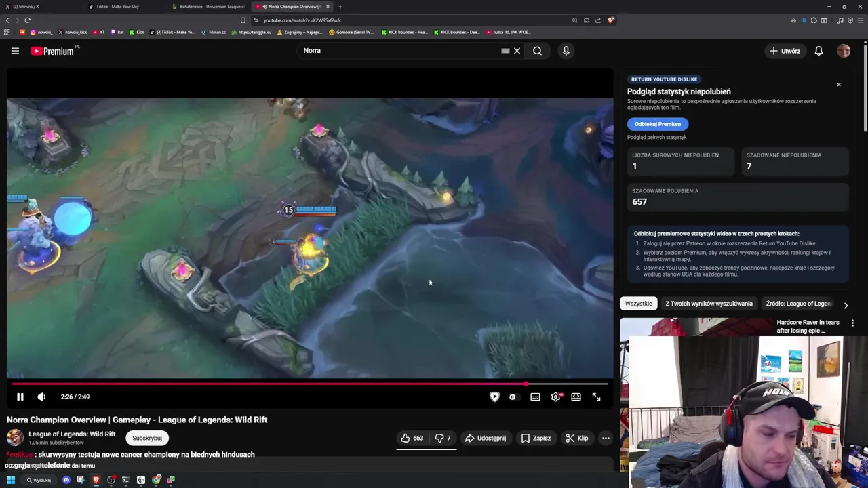Pause the video with the player pause button
The height and width of the screenshot is (488, 868).
point(20,397)
